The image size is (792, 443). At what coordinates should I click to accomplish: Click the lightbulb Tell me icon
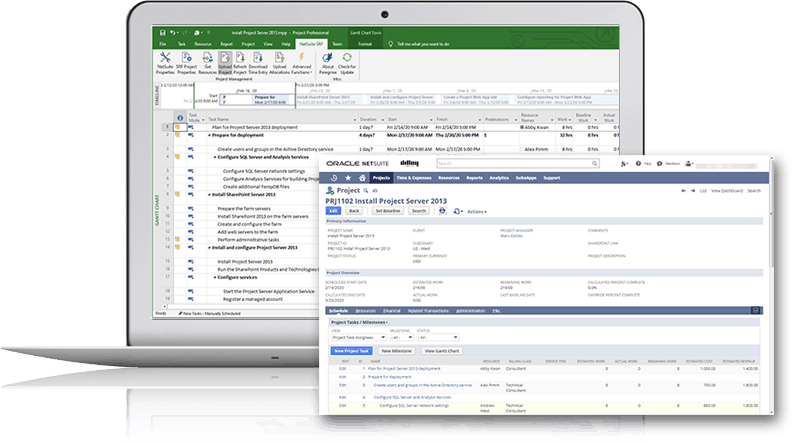[390, 44]
